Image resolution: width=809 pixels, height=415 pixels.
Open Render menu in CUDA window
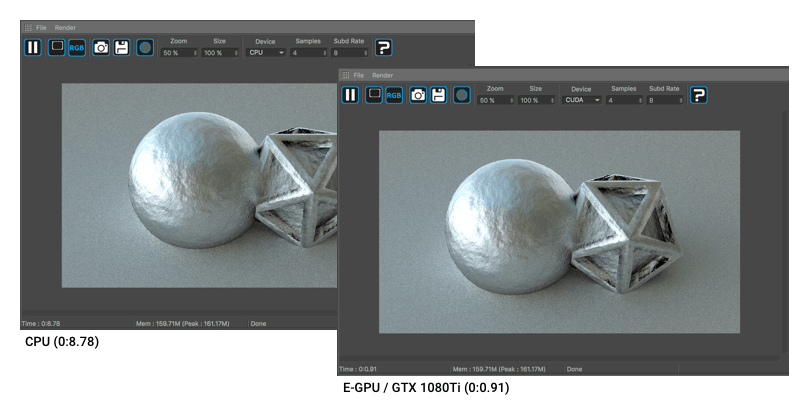pyautogui.click(x=382, y=75)
